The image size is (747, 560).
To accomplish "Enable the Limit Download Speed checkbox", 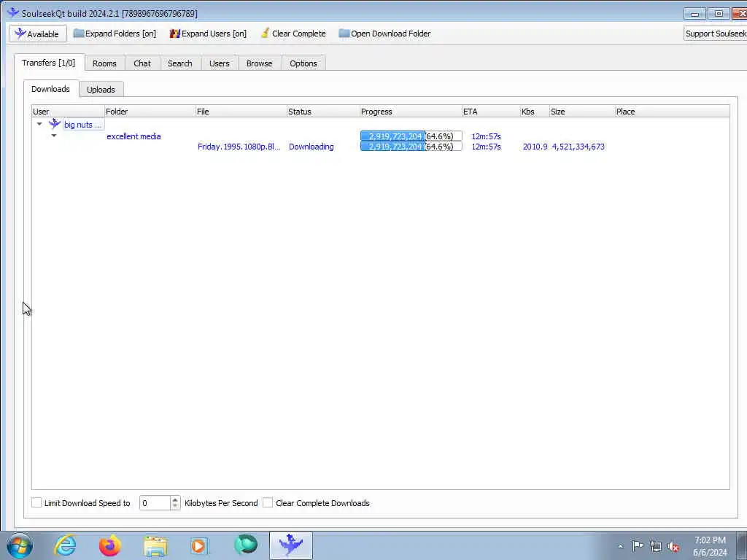I will pyautogui.click(x=36, y=502).
